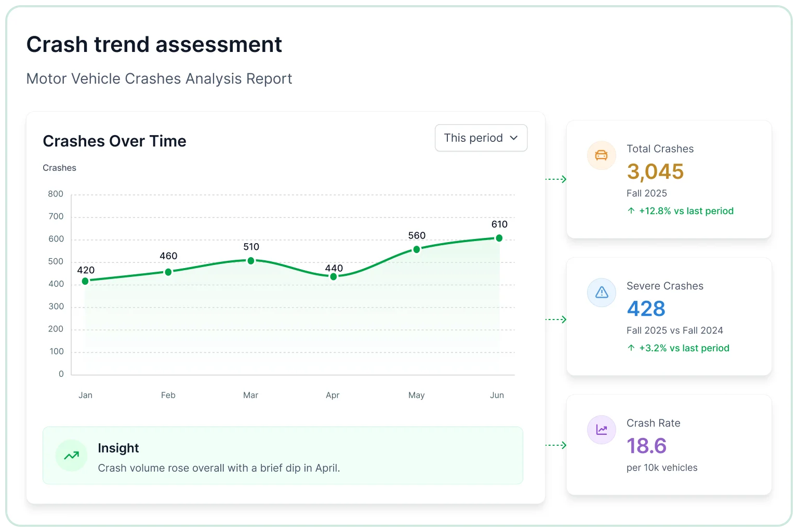Viewport: 798px width, 532px height.
Task: Click the insight sentence about April dip
Action: (219, 468)
